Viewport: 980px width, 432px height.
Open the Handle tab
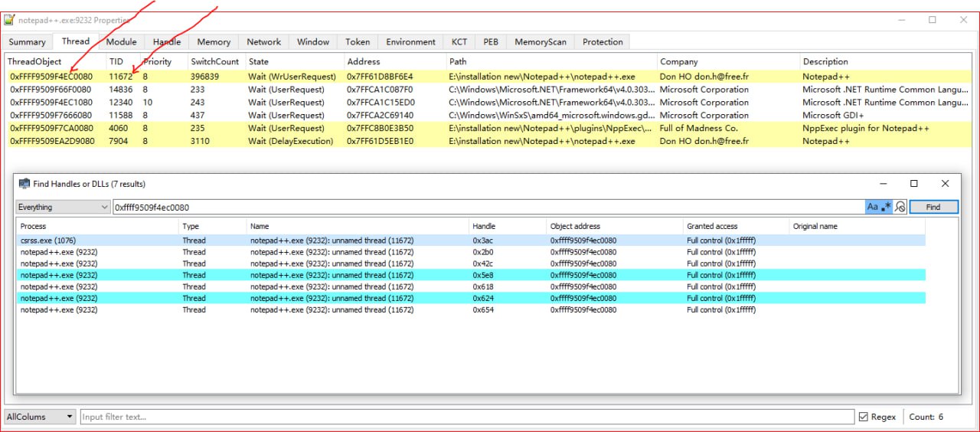point(167,42)
